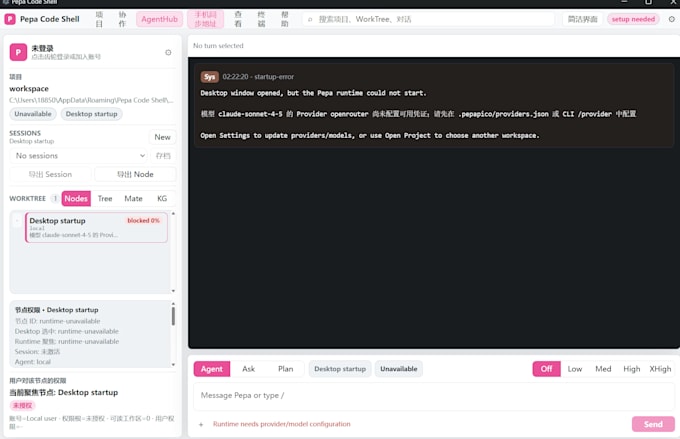This screenshot has width=680, height=439.
Task: Open the 项目 menu
Action: [x=99, y=19]
